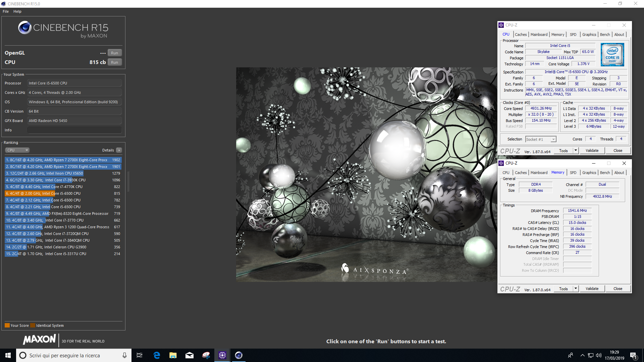This screenshot has width=644, height=362.
Task: Open the pinned red-white app beside Mail
Action: 206,355
